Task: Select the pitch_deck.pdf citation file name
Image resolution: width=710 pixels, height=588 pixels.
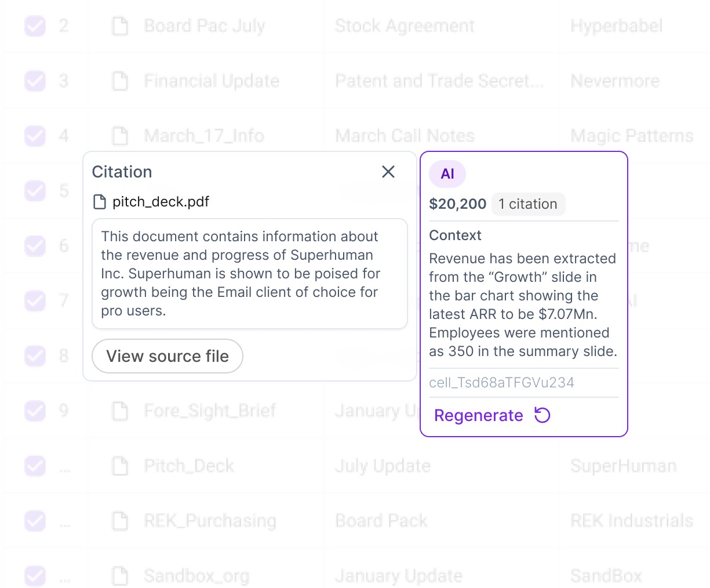Action: coord(161,202)
